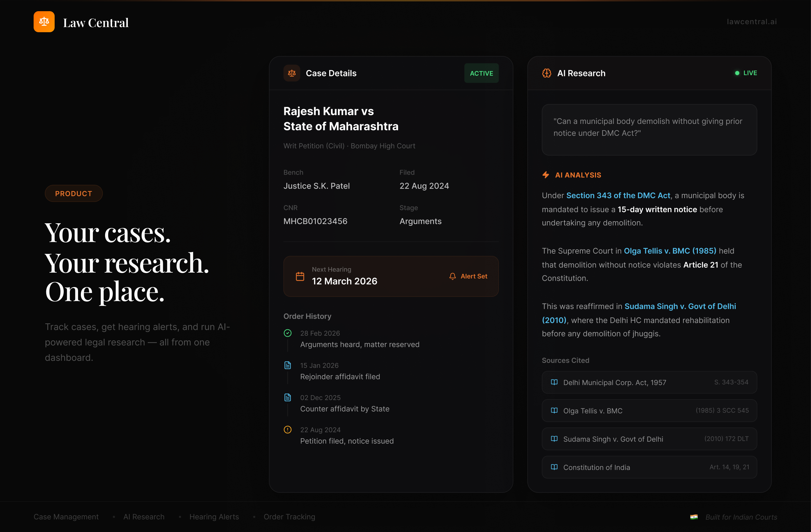Viewport: 811px width, 532px height.
Task: Click the Indian flag icon in footer
Action: coord(694,517)
